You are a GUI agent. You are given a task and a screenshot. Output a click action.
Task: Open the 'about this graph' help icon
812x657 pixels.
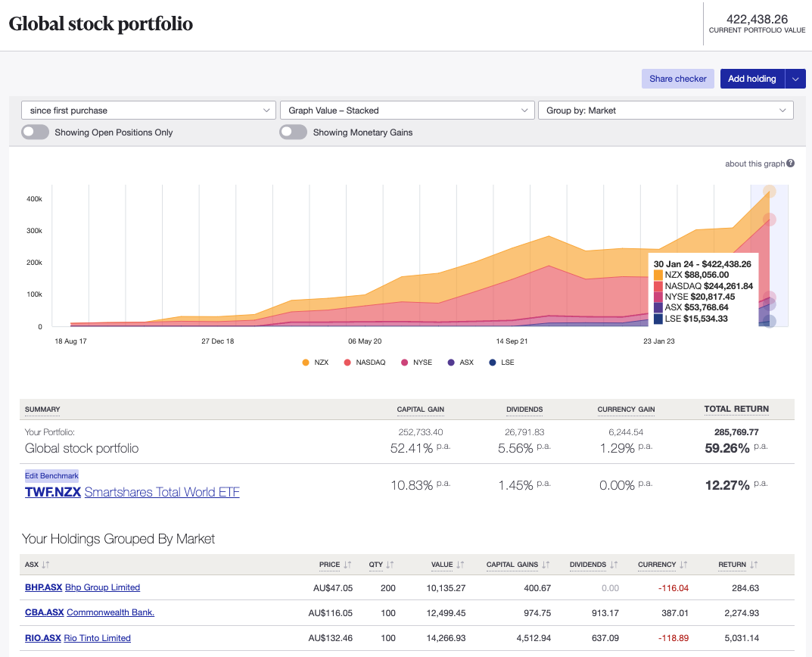[790, 163]
